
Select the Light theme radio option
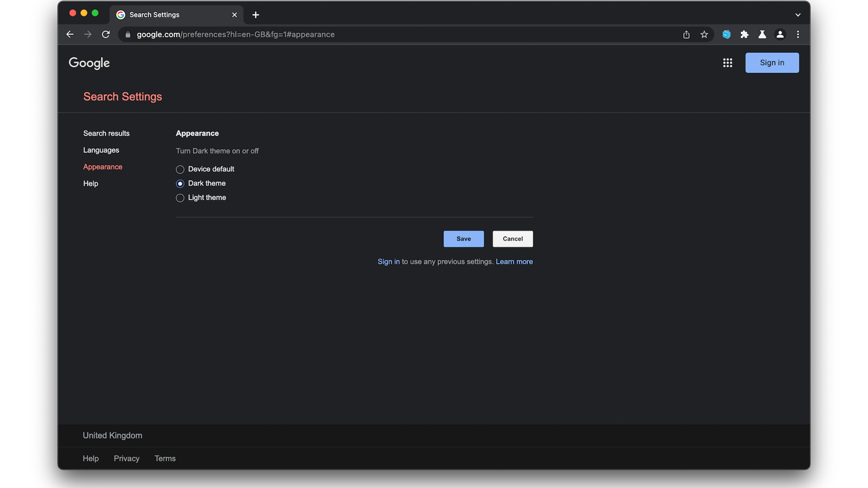coord(180,198)
